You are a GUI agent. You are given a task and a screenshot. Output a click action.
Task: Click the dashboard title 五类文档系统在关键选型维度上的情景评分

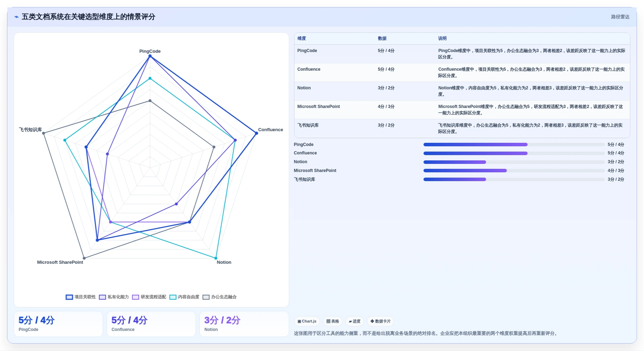tap(88, 17)
